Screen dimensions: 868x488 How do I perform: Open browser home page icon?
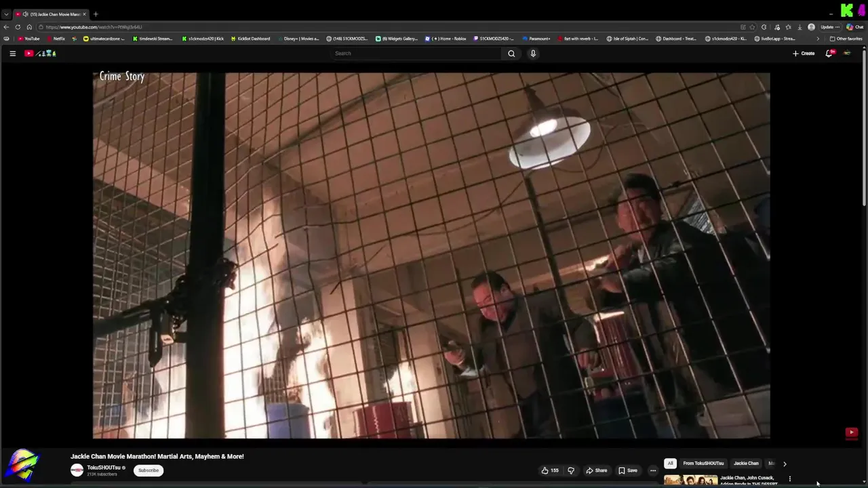(x=29, y=27)
